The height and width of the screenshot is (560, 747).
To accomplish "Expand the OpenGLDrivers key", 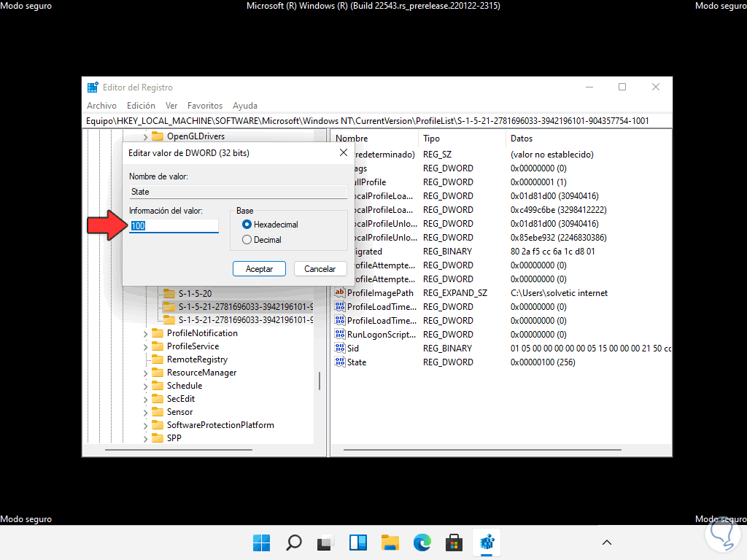I will point(145,136).
